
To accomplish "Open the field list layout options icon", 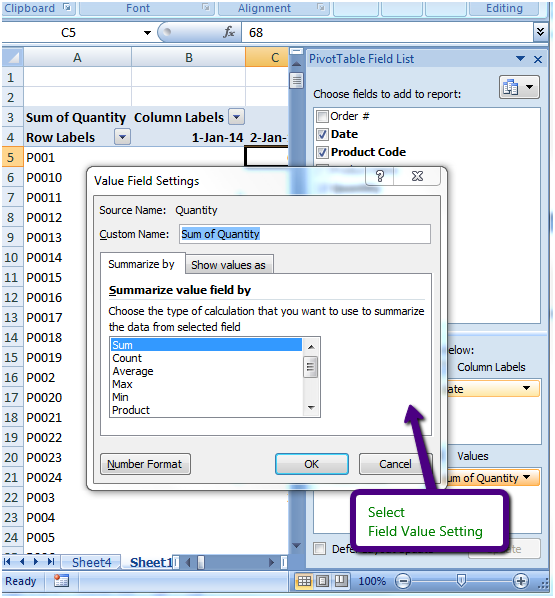I will point(519,87).
